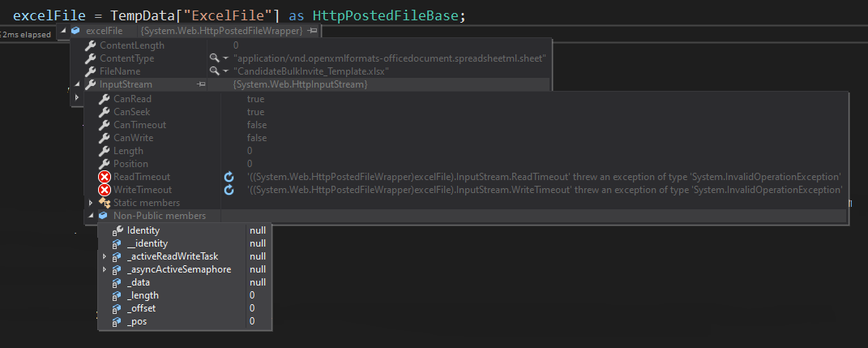Open FileName text visualizer magnifier
The image size is (868, 348).
click(214, 71)
